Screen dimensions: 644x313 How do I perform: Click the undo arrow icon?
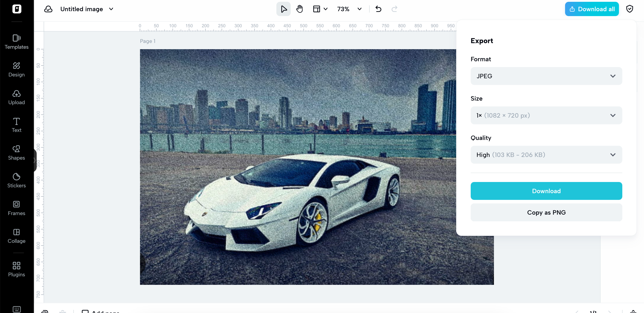[x=378, y=9]
